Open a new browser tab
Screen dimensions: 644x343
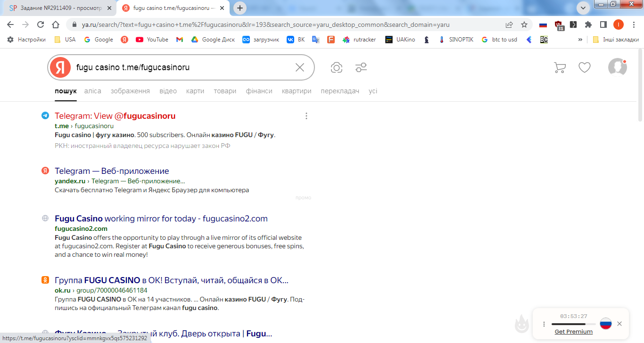tap(240, 8)
